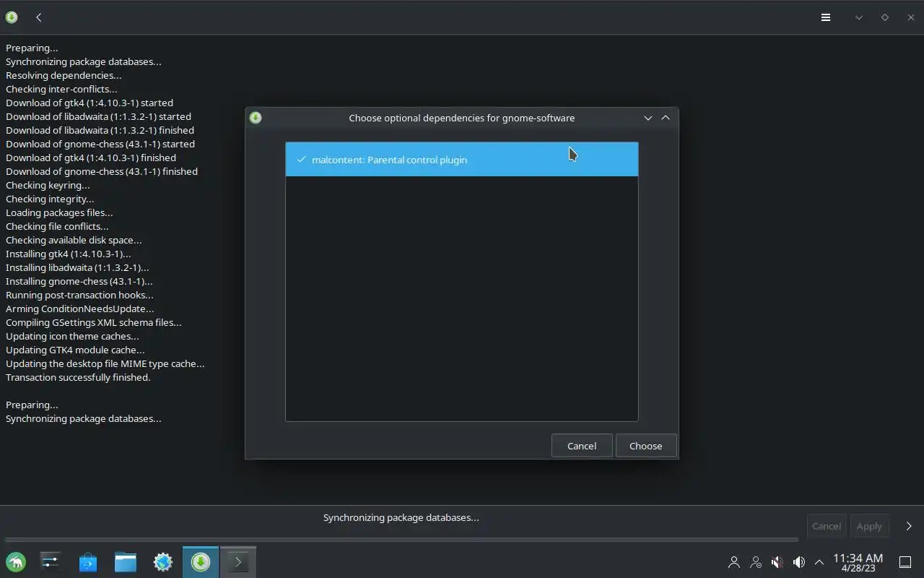Go back with the header arrow
Screen dimensions: 924x578
(39, 17)
